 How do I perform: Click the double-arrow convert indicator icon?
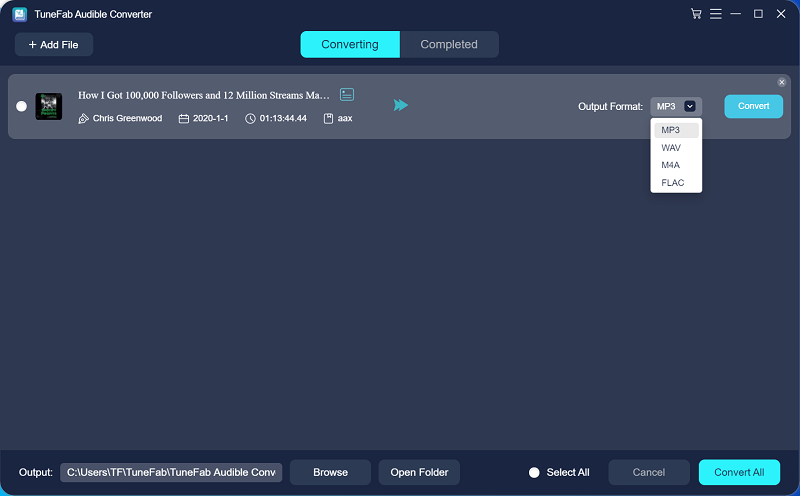(x=401, y=105)
